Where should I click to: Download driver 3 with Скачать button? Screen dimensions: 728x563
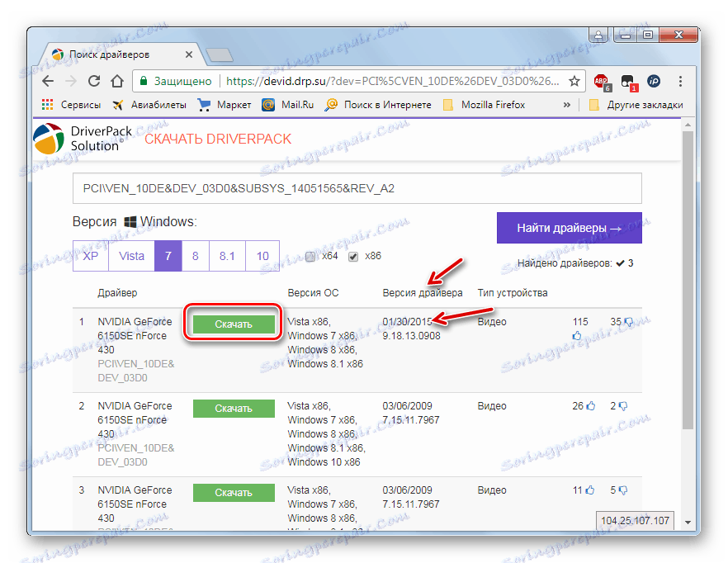coord(234,492)
